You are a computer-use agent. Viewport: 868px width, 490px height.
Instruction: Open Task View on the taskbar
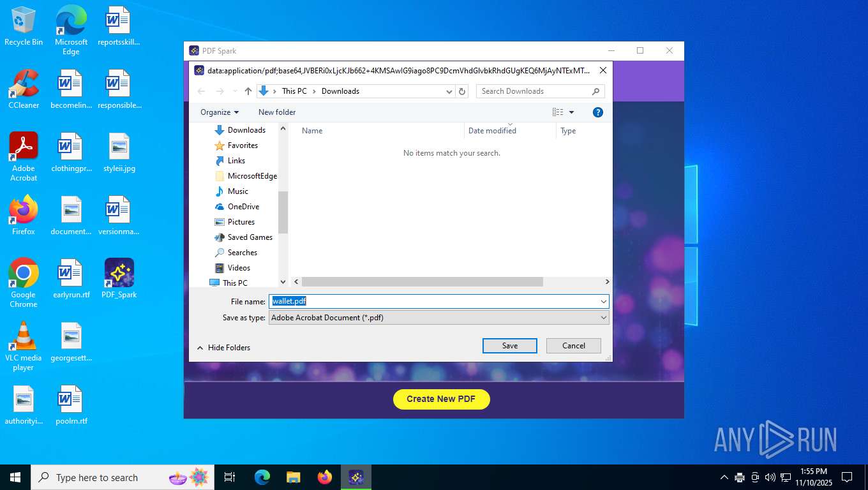click(230, 477)
